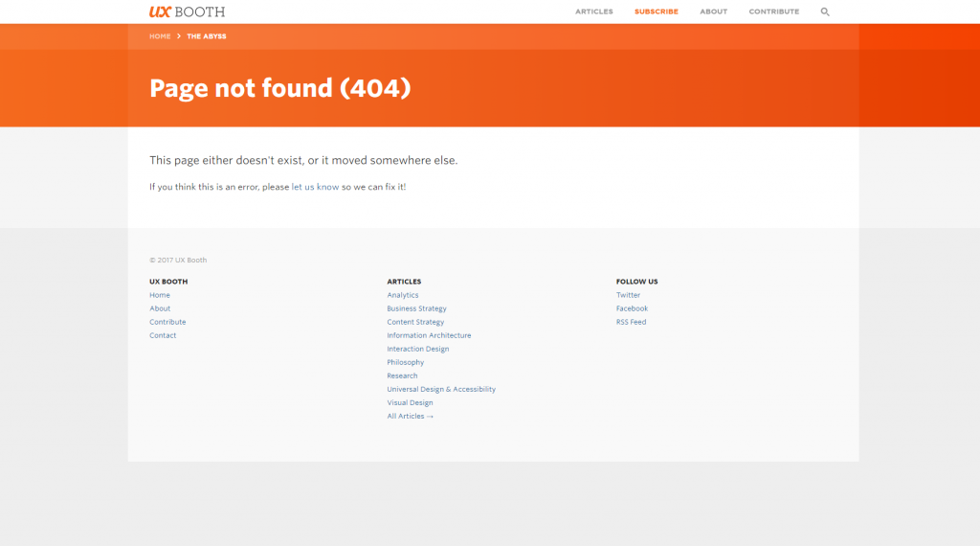Image resolution: width=980 pixels, height=546 pixels.
Task: Follow the 'let us know' link
Action: pos(315,187)
